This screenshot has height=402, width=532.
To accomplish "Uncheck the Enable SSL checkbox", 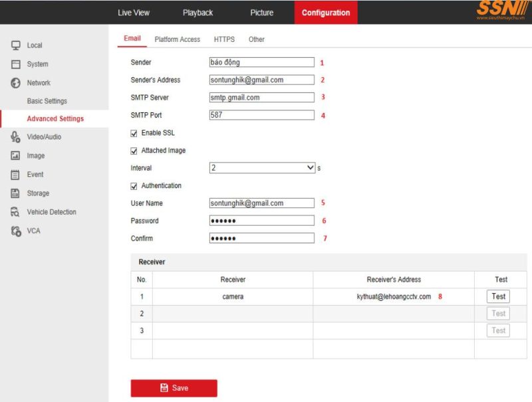I will point(134,133).
